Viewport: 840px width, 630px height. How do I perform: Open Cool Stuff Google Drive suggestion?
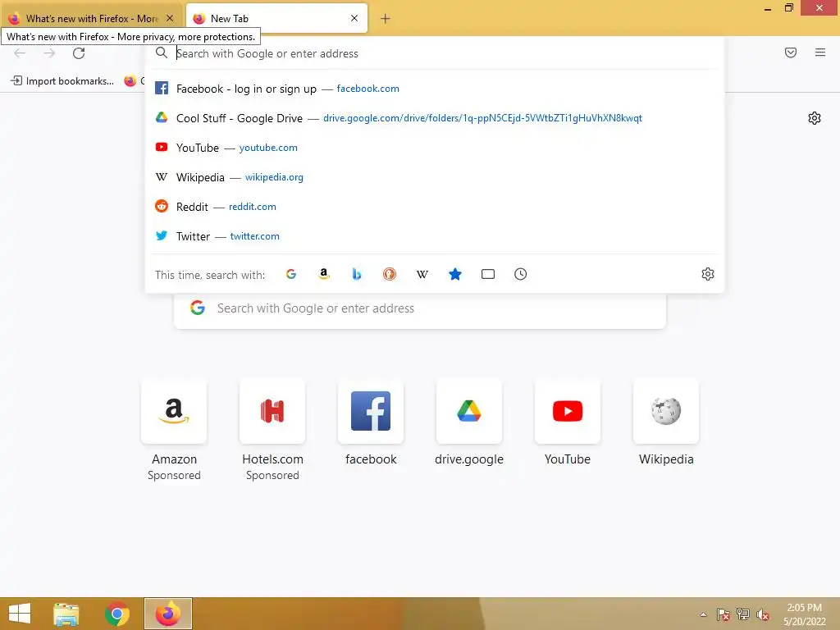point(435,118)
